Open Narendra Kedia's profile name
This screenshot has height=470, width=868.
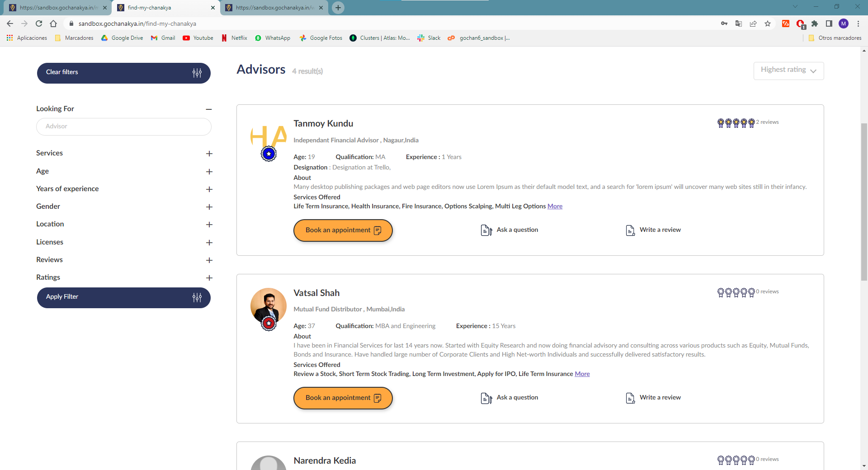325,461
